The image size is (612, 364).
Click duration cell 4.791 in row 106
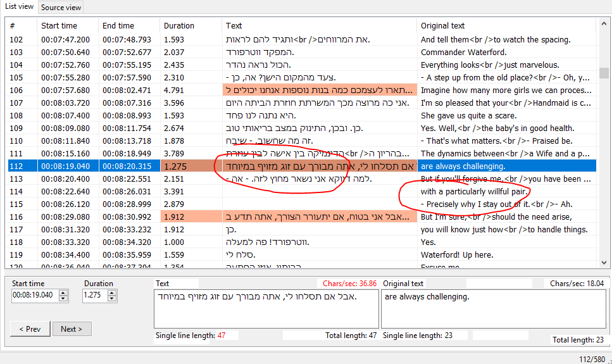[x=191, y=91]
